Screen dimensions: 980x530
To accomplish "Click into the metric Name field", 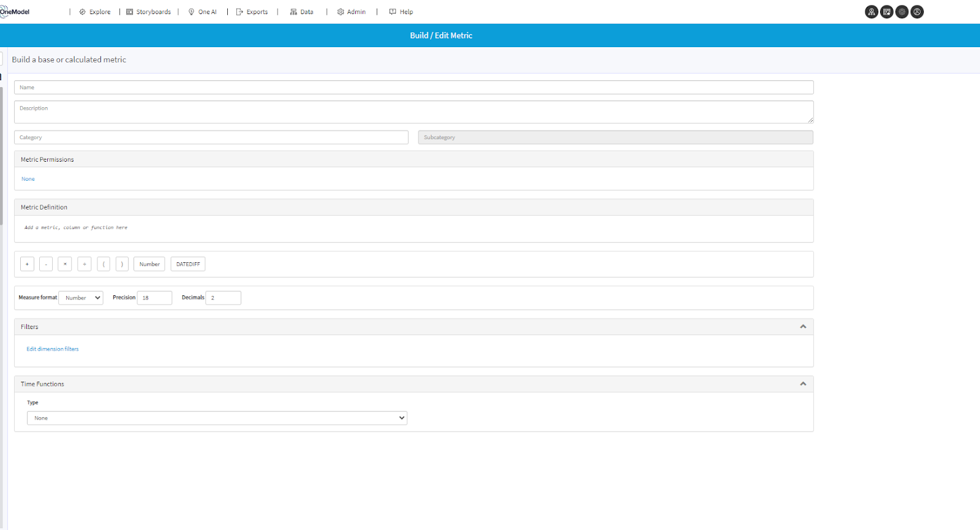I will point(413,88).
